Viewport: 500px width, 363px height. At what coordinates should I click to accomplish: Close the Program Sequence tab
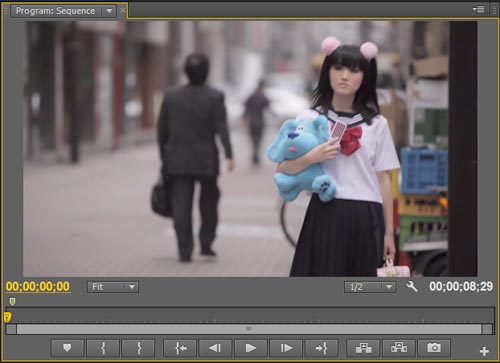pos(122,10)
